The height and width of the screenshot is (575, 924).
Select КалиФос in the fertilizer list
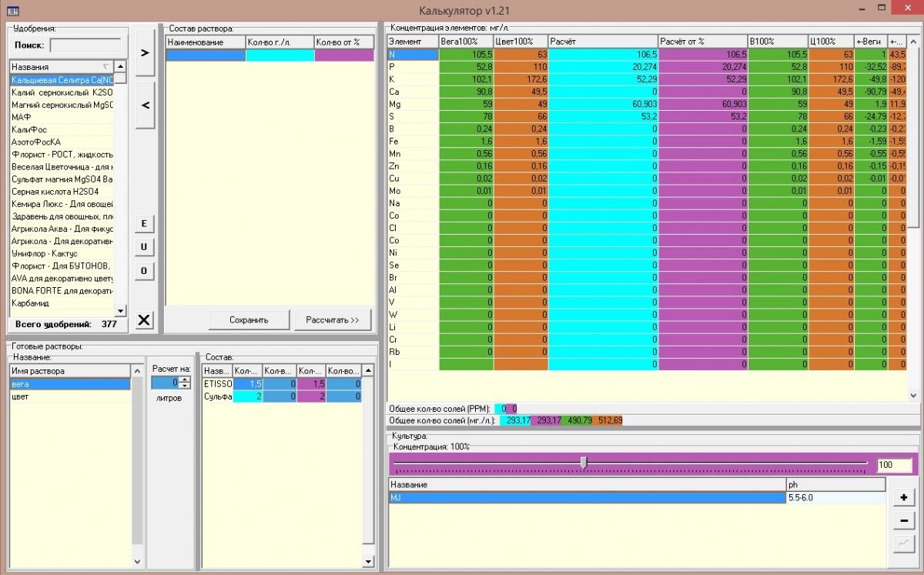(x=62, y=129)
